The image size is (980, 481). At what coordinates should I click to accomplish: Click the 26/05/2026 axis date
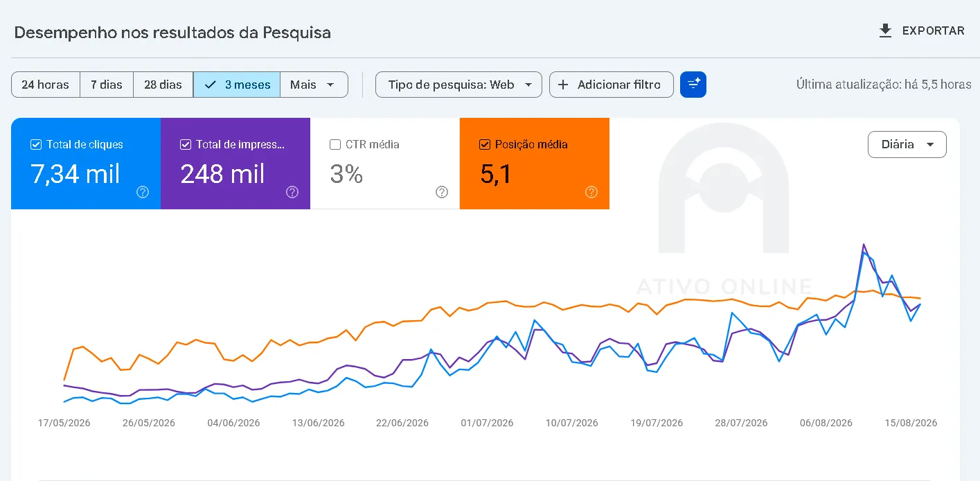tap(149, 423)
